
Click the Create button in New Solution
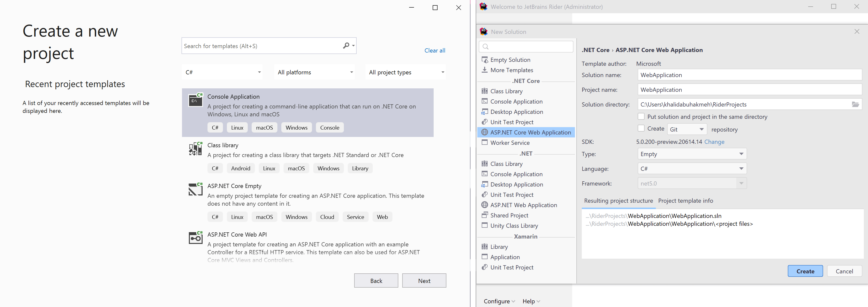point(805,271)
